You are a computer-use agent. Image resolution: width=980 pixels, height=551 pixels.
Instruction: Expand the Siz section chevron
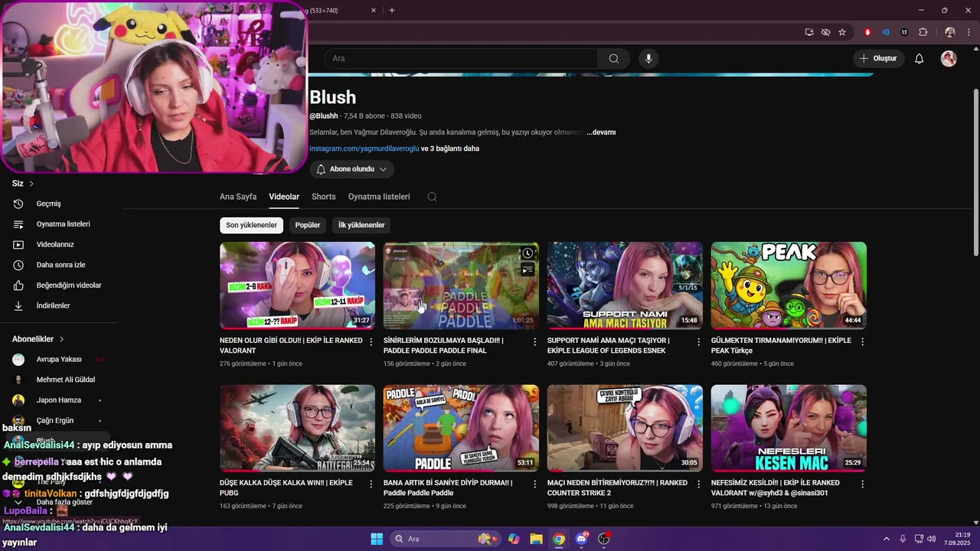[31, 184]
